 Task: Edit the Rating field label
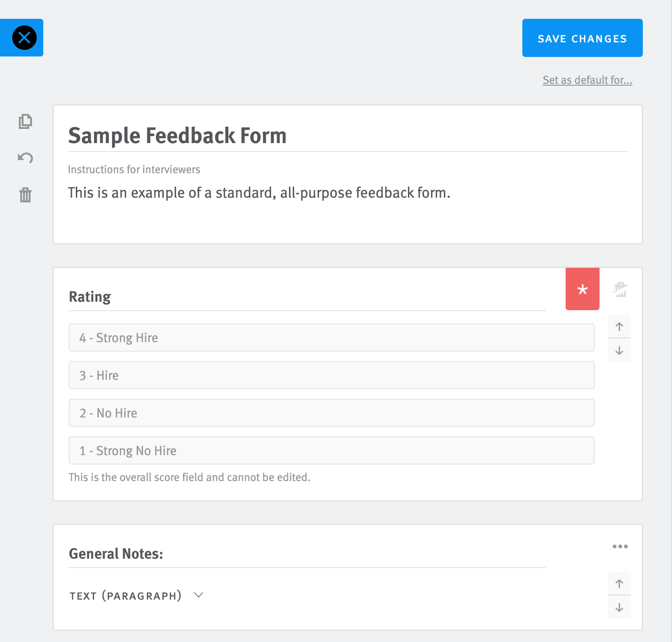point(90,297)
